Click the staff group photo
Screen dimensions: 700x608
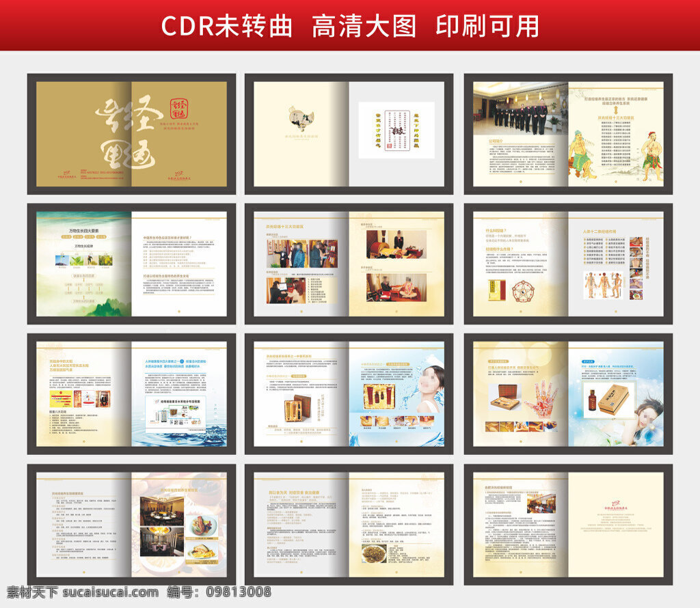click(520, 109)
